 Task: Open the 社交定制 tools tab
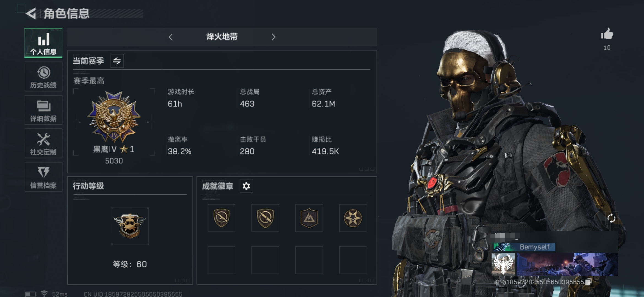(x=43, y=144)
